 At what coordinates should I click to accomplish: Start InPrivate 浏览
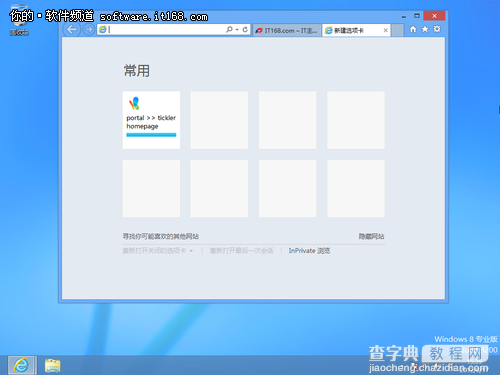click(x=309, y=251)
